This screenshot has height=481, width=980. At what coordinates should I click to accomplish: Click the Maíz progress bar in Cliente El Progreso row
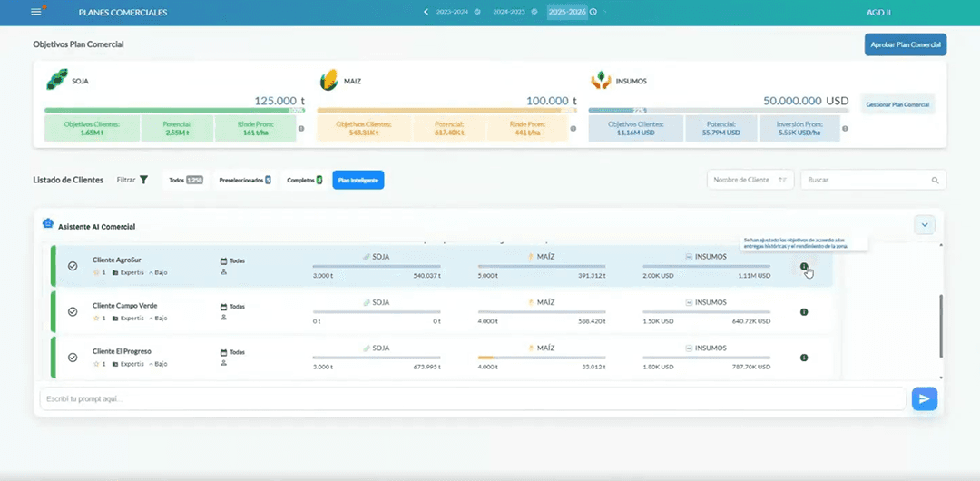tap(542, 358)
